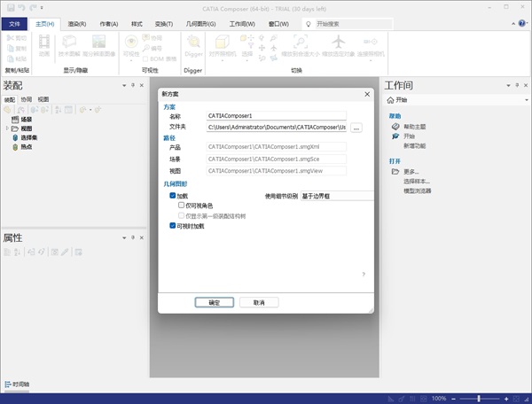Click the 粘贴 (paste) ribbon icon
Viewport: 532px width, 404px height.
[x=11, y=58]
